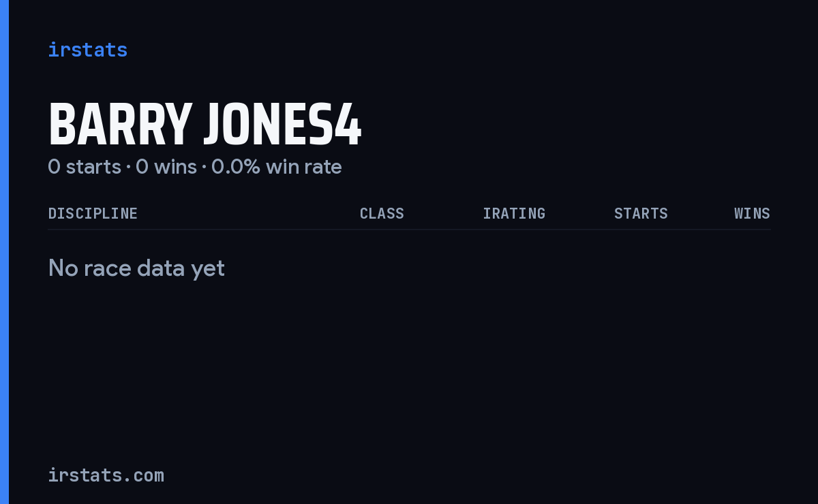Open the irstats.com footer link
818x504 pixels.
[106, 475]
